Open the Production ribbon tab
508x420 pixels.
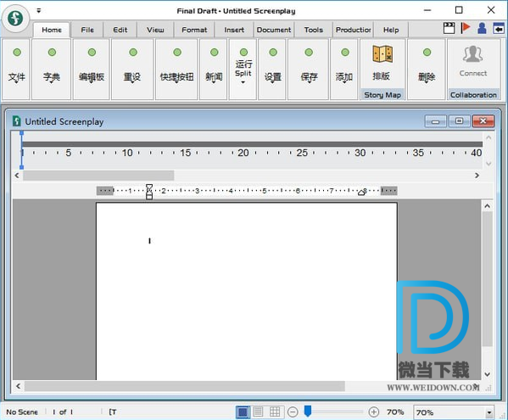[353, 30]
